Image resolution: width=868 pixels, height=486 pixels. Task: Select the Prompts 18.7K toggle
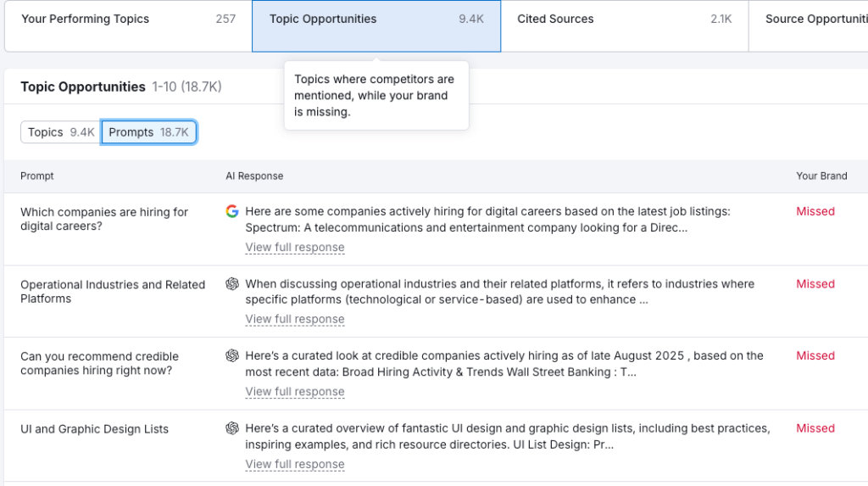tap(149, 132)
